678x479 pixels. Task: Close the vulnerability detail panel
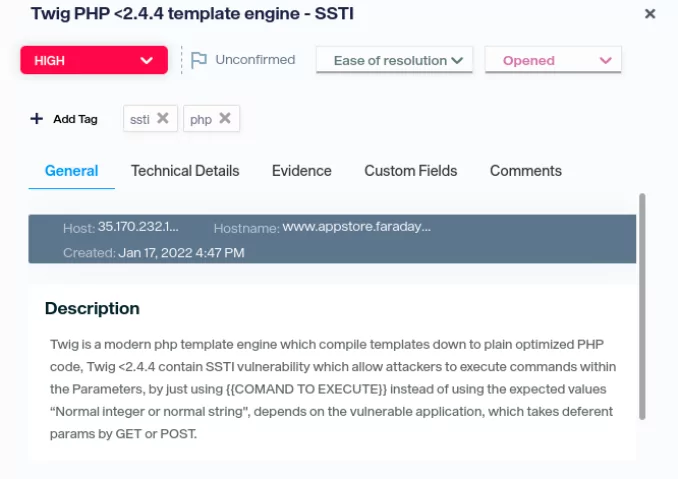(x=650, y=14)
